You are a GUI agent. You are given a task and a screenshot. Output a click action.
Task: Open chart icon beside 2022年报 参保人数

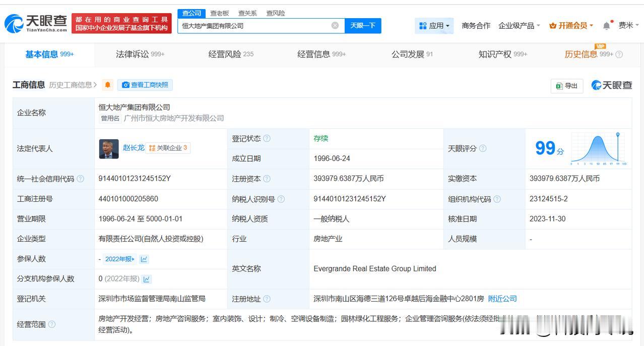pyautogui.click(x=144, y=259)
